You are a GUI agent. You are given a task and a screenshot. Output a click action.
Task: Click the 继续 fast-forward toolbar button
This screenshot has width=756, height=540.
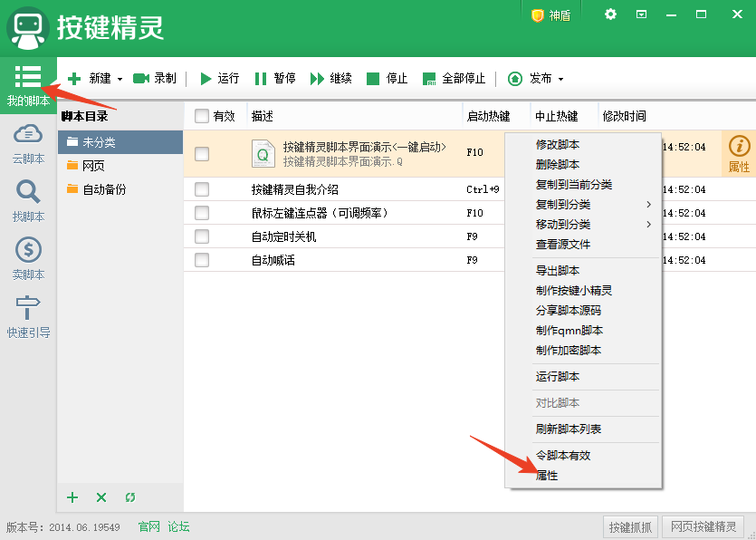pos(330,78)
